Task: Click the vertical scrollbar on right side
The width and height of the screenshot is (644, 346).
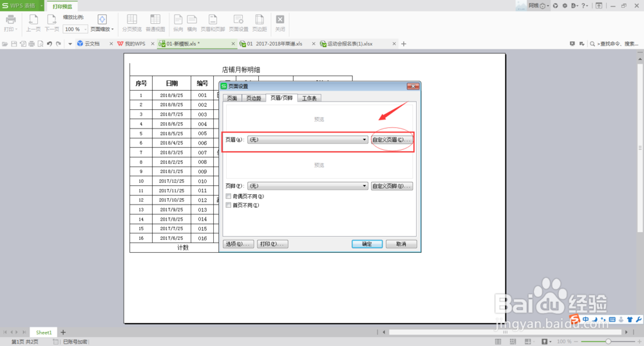Action: click(x=640, y=147)
